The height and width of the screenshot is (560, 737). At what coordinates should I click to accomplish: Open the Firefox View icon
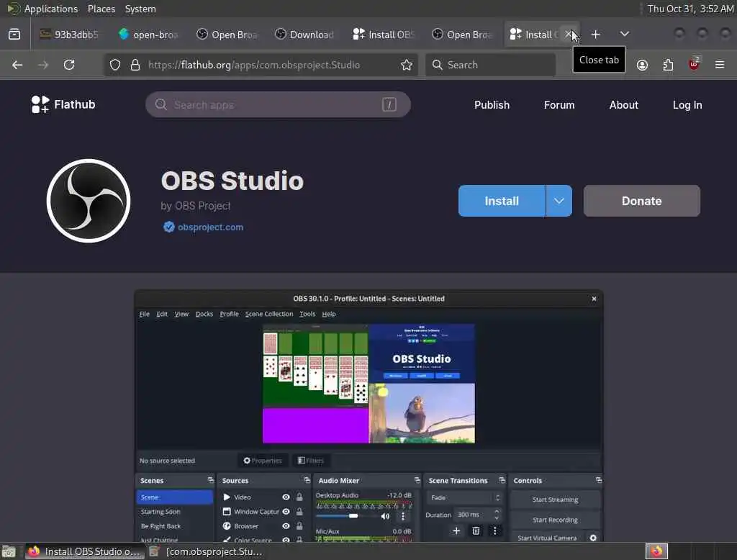tap(14, 35)
